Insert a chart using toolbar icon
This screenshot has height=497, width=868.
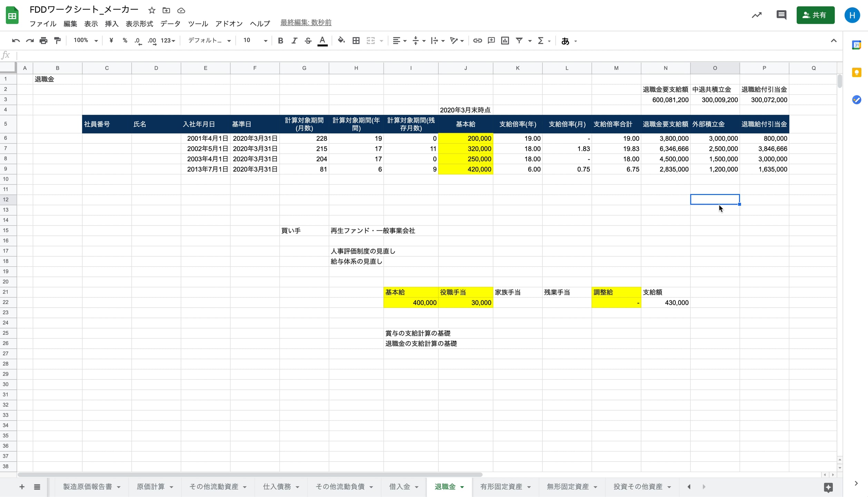pyautogui.click(x=505, y=41)
